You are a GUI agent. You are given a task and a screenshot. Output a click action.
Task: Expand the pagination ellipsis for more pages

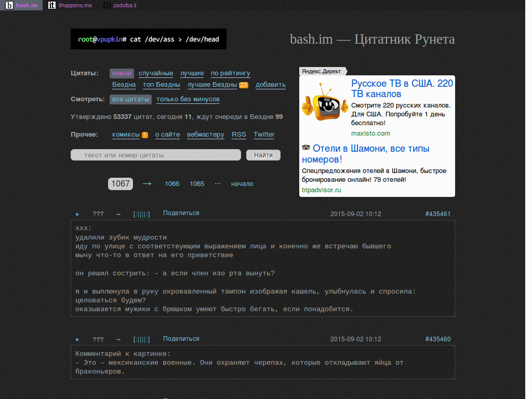[x=218, y=183]
